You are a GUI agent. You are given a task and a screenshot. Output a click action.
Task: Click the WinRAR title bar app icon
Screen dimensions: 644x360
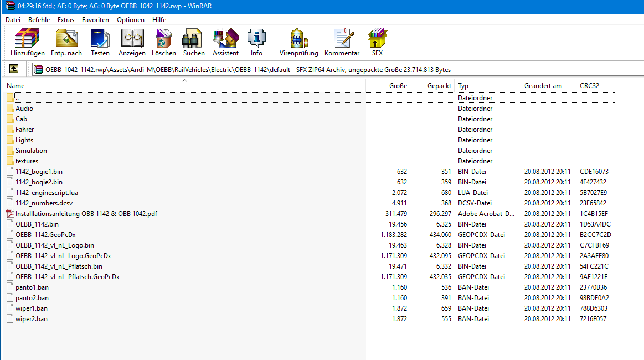(11, 6)
